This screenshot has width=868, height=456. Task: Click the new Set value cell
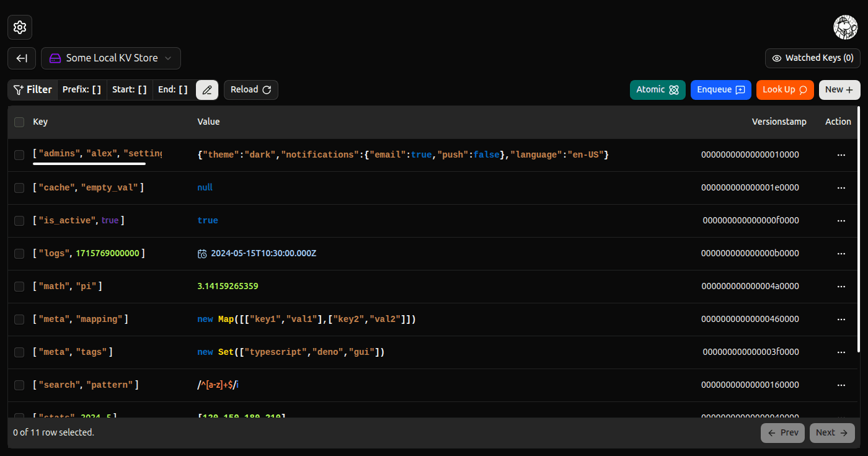291,352
